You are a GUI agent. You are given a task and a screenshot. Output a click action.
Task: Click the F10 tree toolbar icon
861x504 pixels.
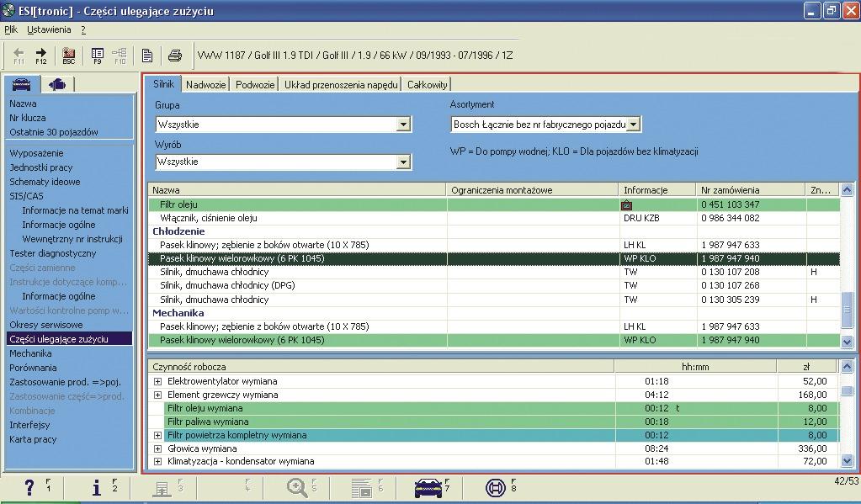pyautogui.click(x=120, y=55)
